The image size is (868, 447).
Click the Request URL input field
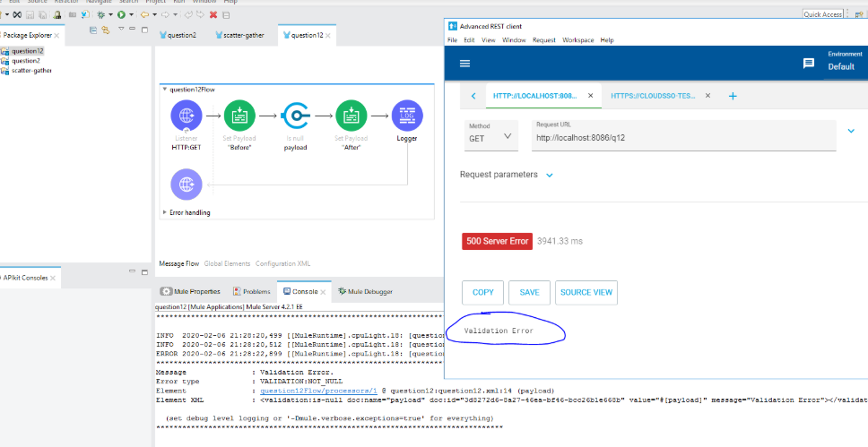pyautogui.click(x=681, y=139)
